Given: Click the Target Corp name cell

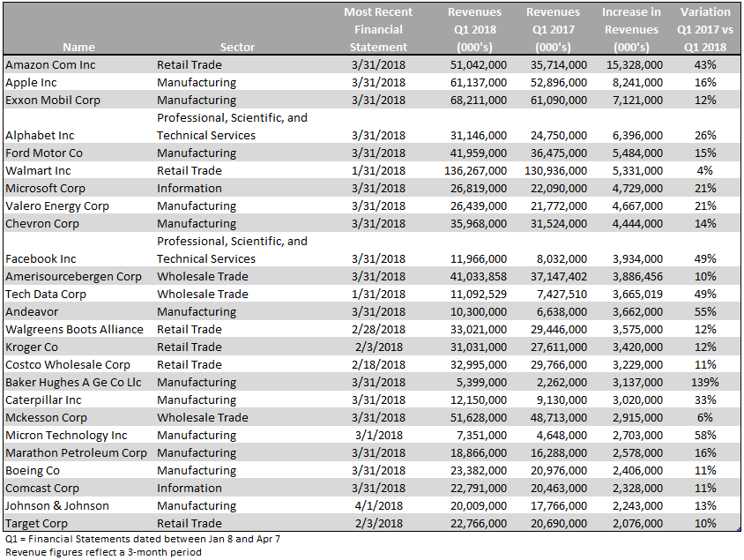Looking at the screenshot, I should (x=36, y=524).
